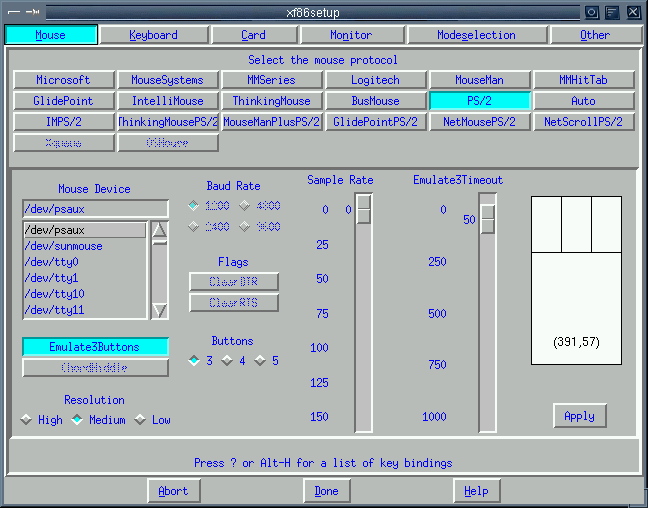
Task: Set resolution to Low
Action: coord(140,420)
